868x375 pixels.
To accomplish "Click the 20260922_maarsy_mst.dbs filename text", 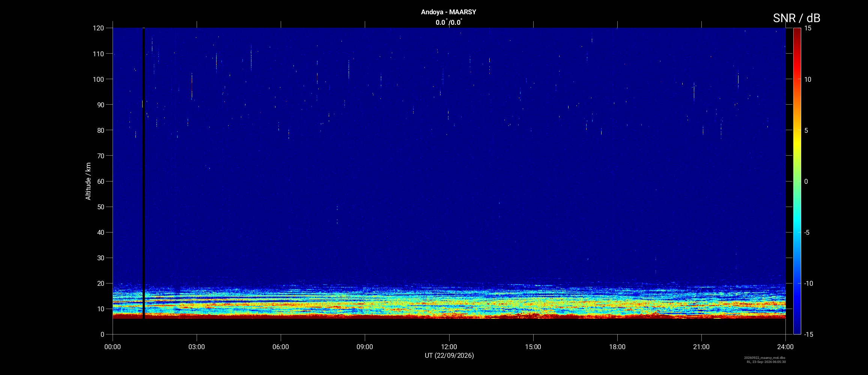I will [764, 358].
